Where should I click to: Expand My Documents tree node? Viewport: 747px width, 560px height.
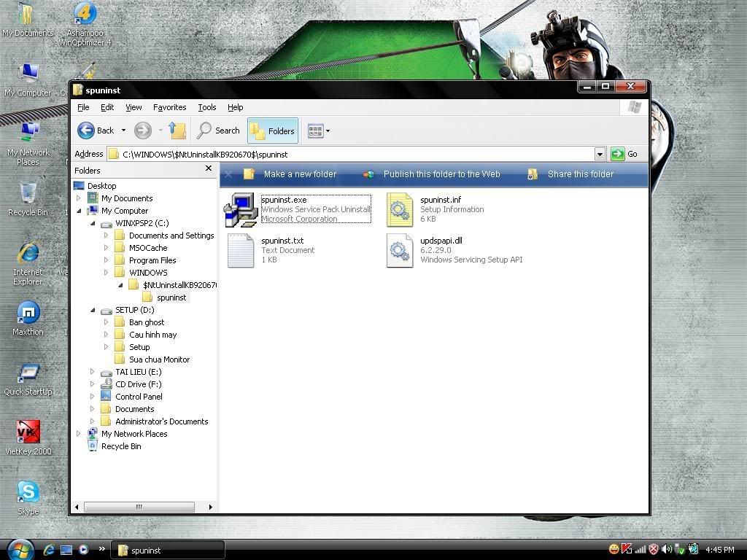[x=79, y=198]
